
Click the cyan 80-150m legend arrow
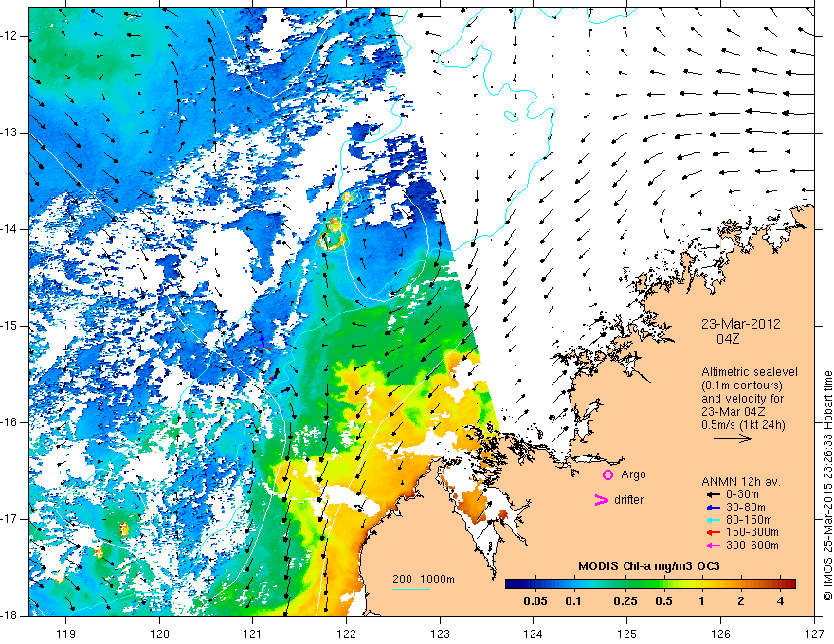point(714,520)
